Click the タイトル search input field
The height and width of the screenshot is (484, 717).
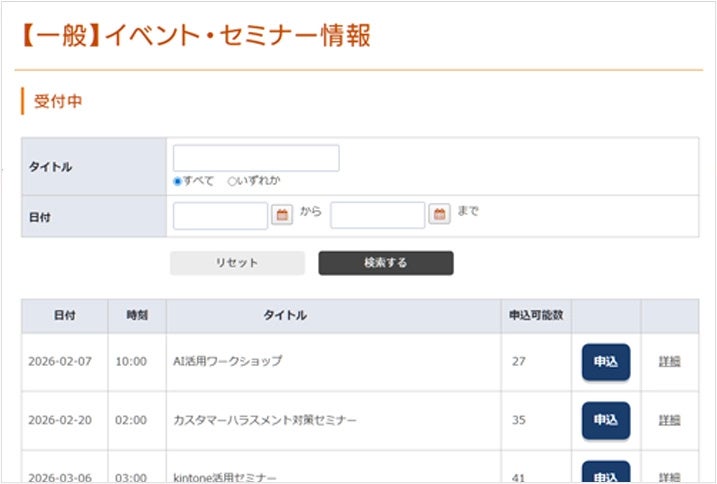click(256, 158)
